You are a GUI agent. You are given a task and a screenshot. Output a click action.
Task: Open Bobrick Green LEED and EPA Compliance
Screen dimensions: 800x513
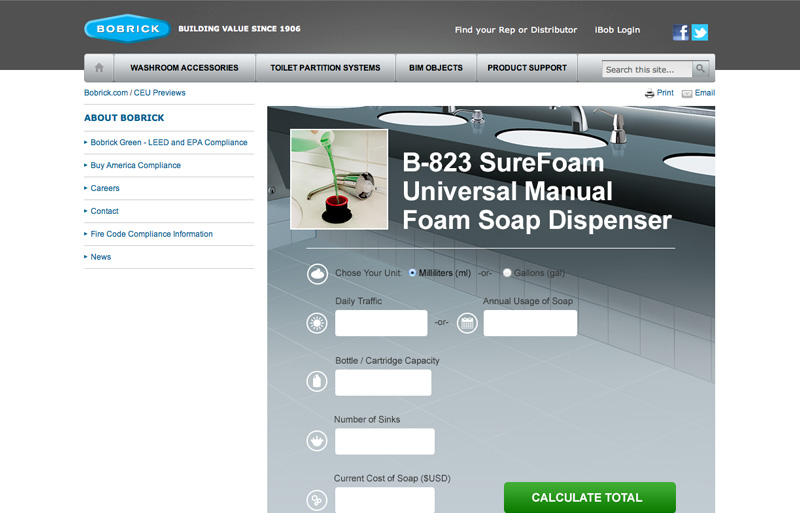169,142
